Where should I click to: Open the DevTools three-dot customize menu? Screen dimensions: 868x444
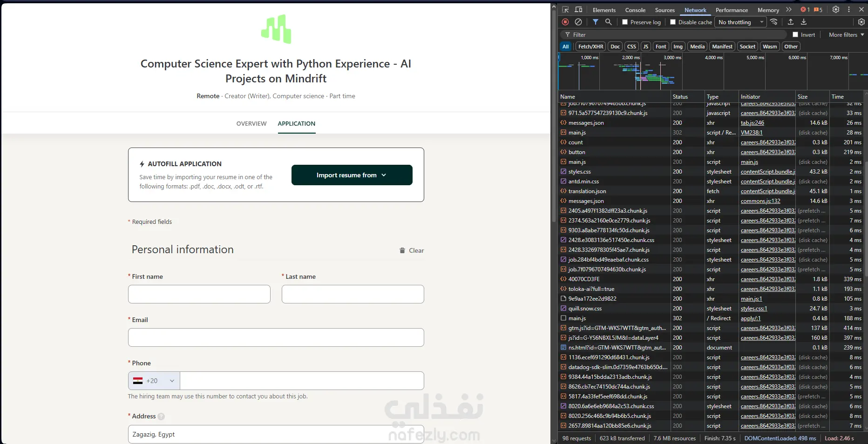tap(849, 10)
